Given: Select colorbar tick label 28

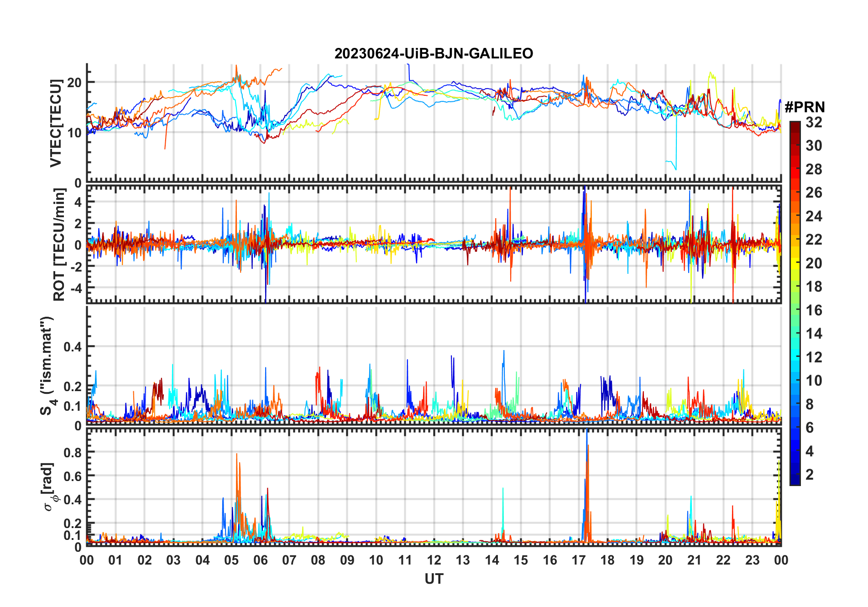Looking at the screenshot, I should click(814, 169).
